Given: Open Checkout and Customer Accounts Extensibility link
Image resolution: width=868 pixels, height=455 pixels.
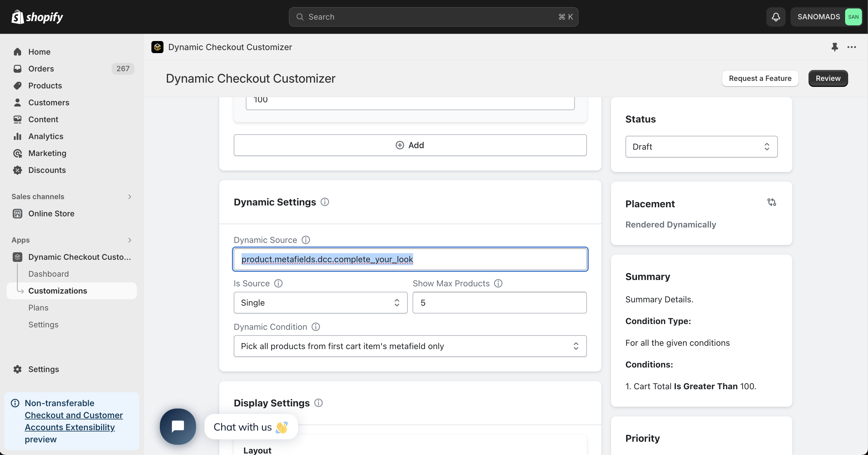Looking at the screenshot, I should [x=74, y=421].
